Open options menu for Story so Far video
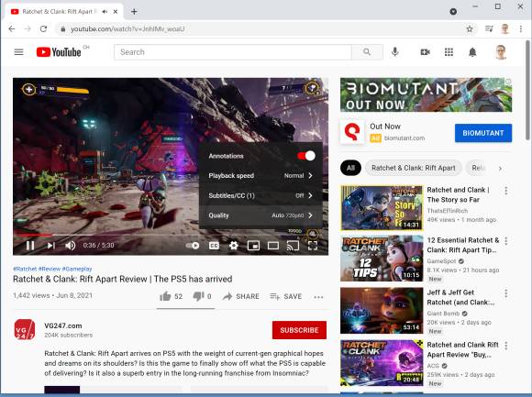 tap(506, 191)
